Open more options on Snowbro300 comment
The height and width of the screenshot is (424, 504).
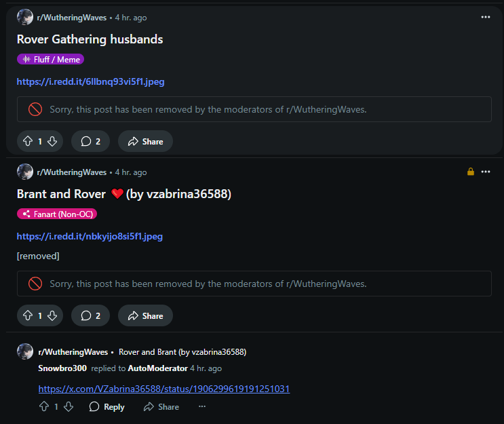(202, 406)
